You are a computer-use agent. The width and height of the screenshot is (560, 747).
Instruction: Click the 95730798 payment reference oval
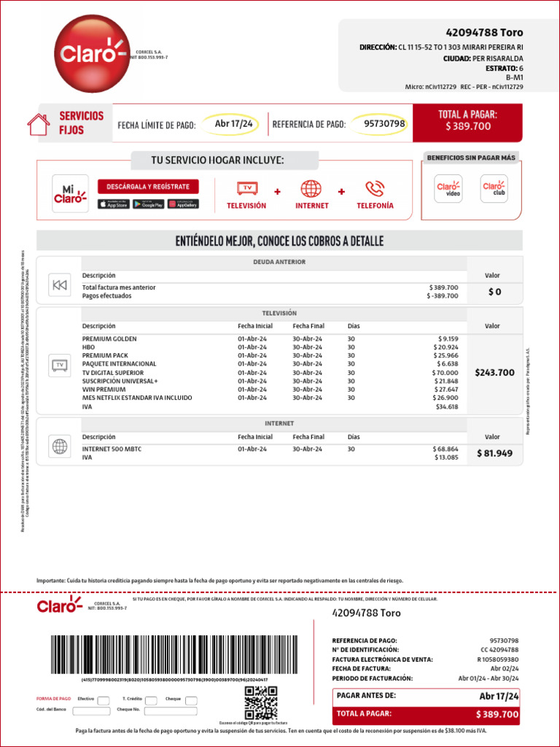click(381, 124)
